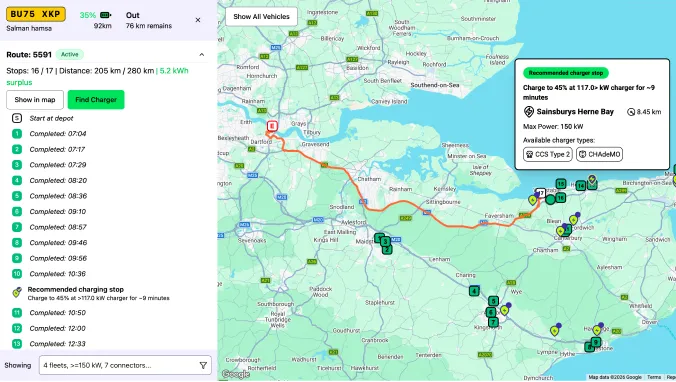Image resolution: width=676 pixels, height=382 pixels.
Task: Close the BU75 XKP vehicle panel
Action: pos(198,20)
